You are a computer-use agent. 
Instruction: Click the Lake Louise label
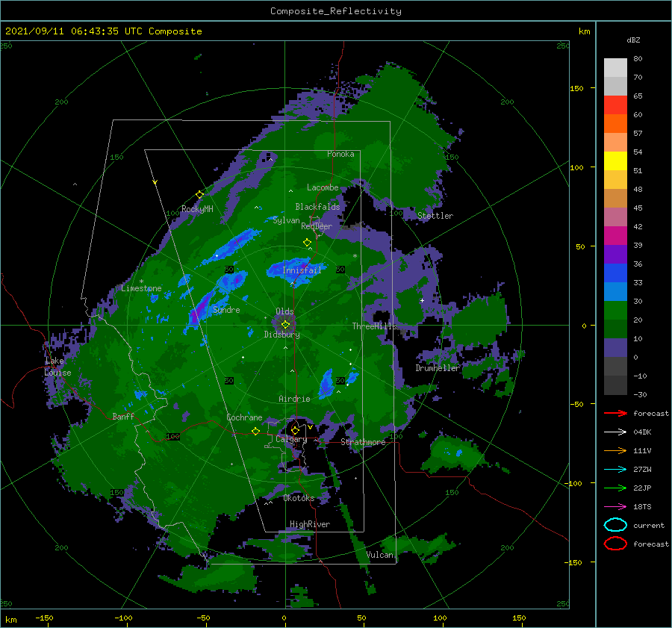pyautogui.click(x=57, y=367)
